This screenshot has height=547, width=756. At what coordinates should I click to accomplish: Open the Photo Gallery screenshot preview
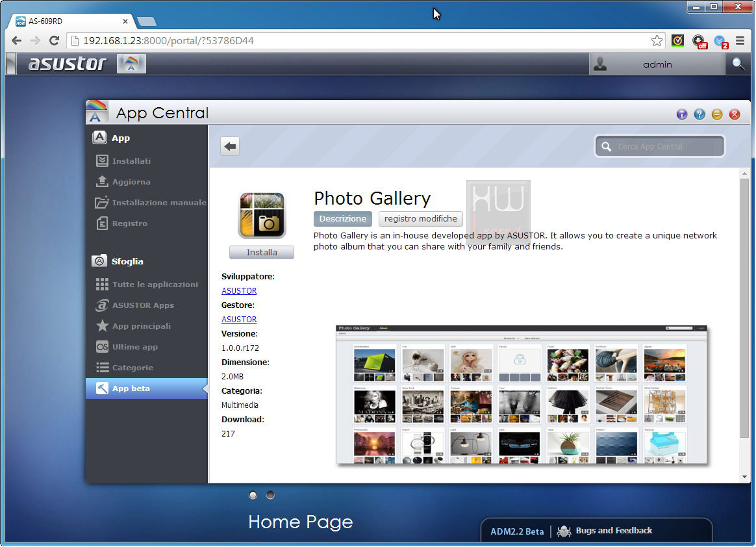coord(521,394)
